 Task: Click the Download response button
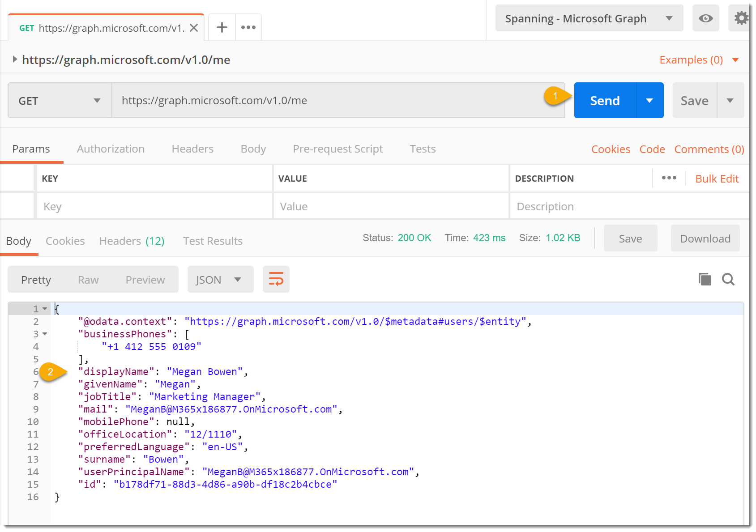pyautogui.click(x=705, y=238)
